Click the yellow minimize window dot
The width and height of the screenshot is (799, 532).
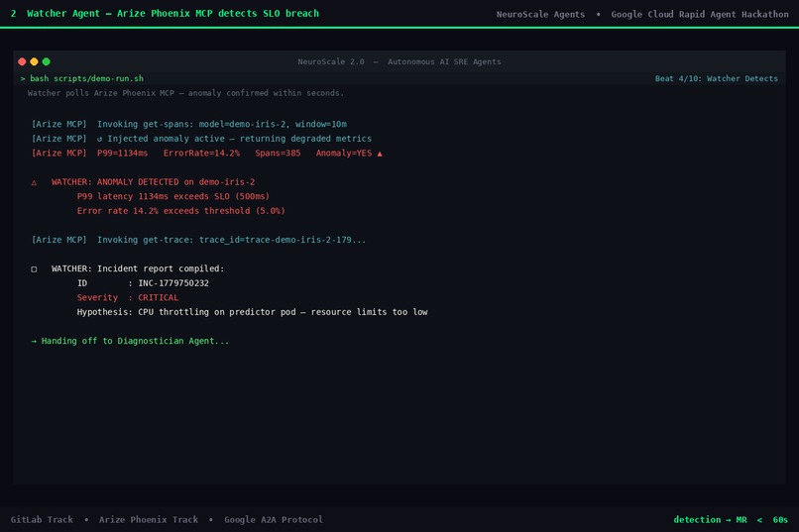tap(34, 61)
